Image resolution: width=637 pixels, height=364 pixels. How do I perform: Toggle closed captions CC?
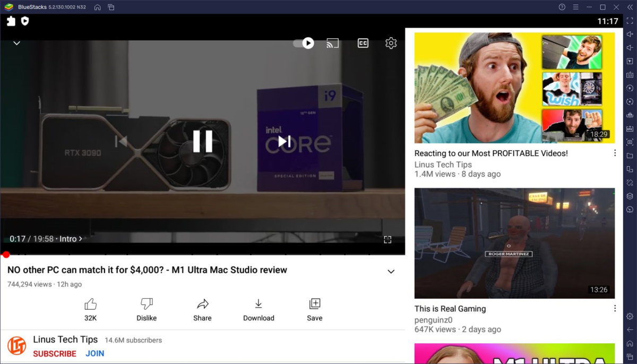363,43
